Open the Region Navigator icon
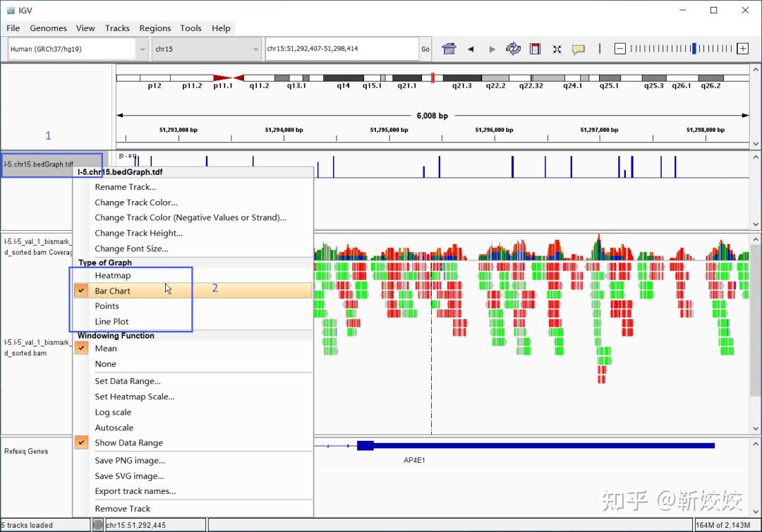762x532 pixels. pyautogui.click(x=535, y=49)
